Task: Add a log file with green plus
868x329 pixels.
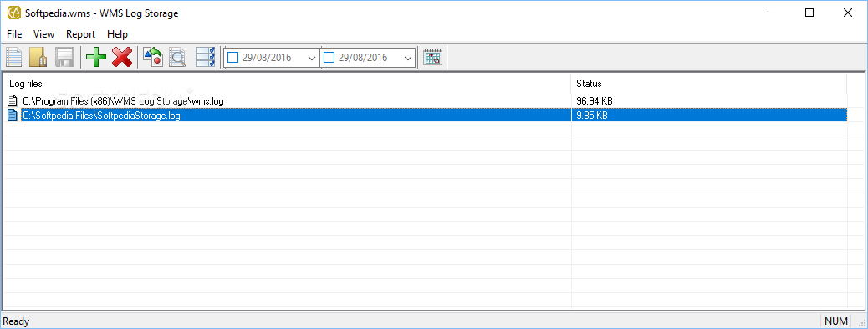Action: tap(96, 57)
